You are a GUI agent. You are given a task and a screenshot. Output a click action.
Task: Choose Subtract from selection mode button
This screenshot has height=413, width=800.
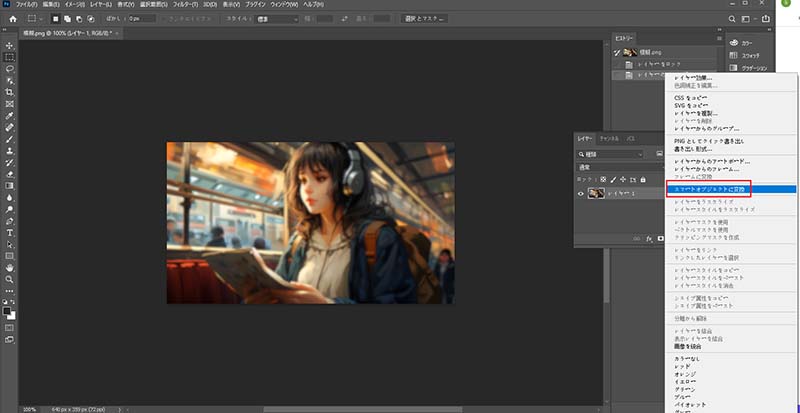[79, 19]
